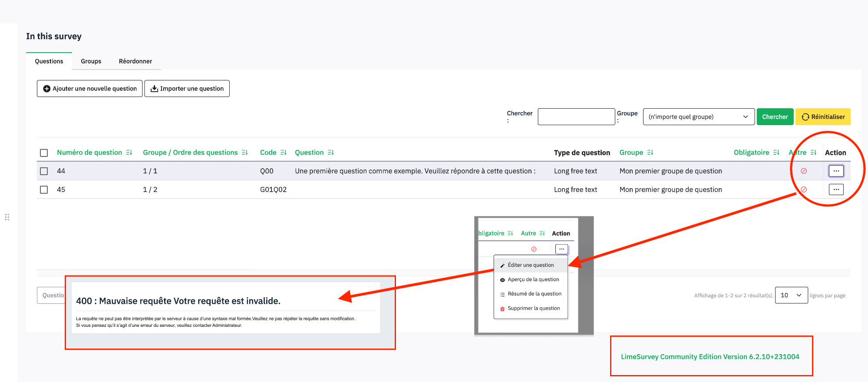Check the checkbox for question 44

click(x=44, y=171)
